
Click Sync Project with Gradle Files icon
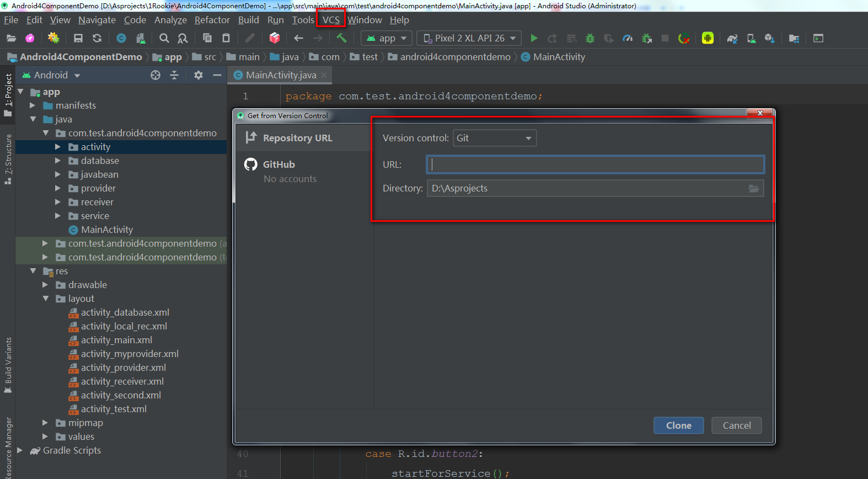(x=732, y=38)
